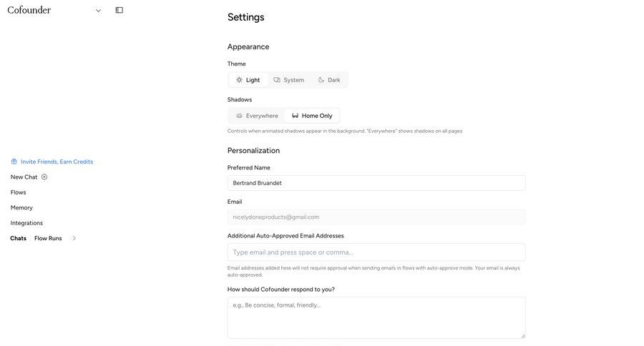Switch theme to System

pyautogui.click(x=289, y=80)
